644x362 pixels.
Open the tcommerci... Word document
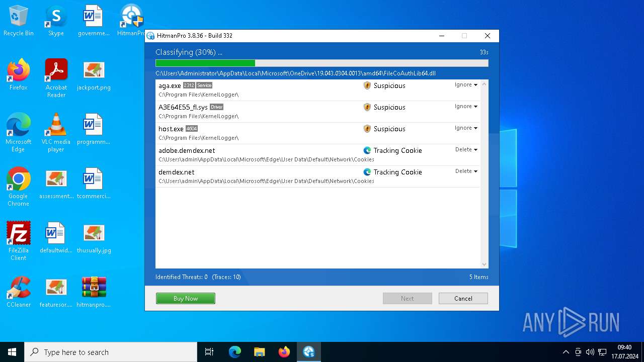coord(94,184)
